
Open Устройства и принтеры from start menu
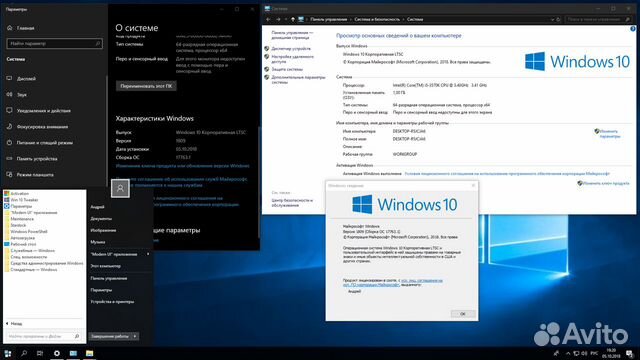point(112,302)
